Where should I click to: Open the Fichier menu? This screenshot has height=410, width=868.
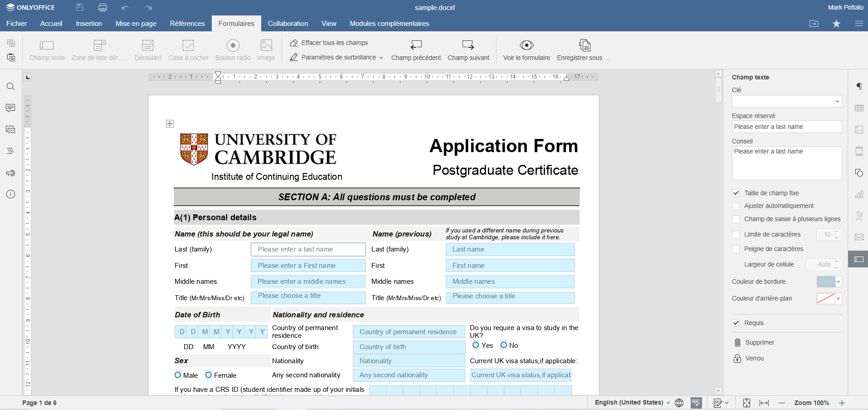17,24
